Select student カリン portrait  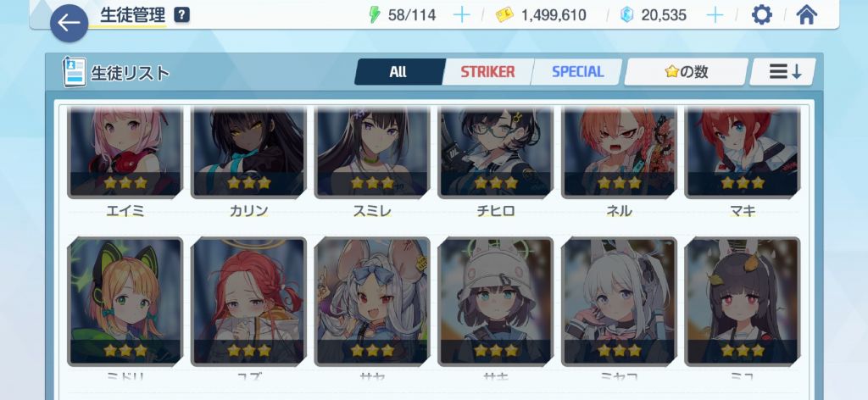click(248, 153)
